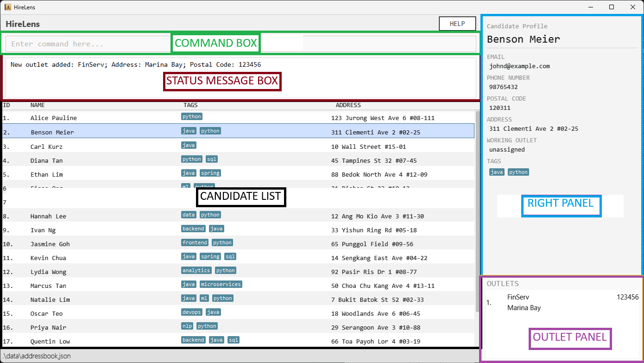Image resolution: width=644 pixels, height=363 pixels.
Task: Select candidate row Marcus Tan
Action: [x=238, y=285]
